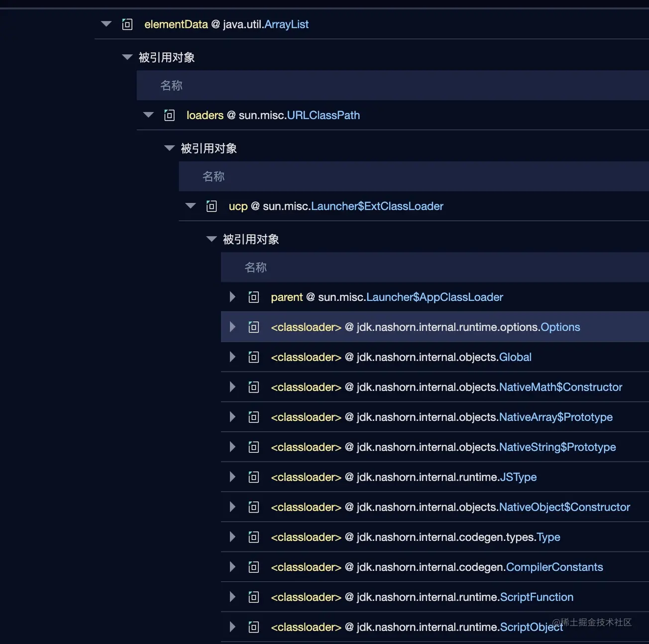This screenshot has width=649, height=644.
Task: Collapse the ucp ExtClassLoader node
Action: [191, 206]
